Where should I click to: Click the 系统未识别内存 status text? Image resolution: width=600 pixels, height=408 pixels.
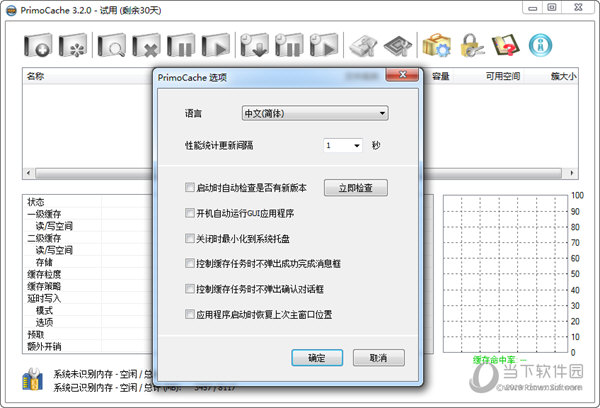tap(102, 374)
